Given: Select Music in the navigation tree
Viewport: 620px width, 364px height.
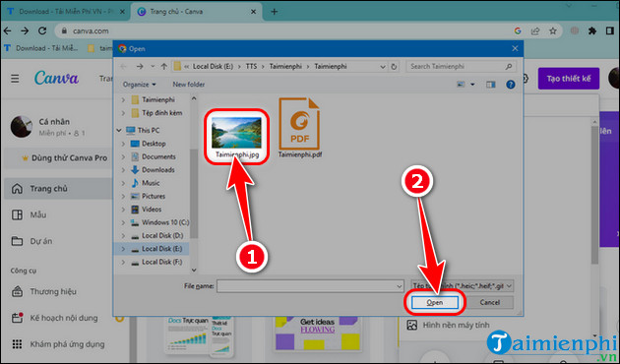Looking at the screenshot, I should [151, 183].
